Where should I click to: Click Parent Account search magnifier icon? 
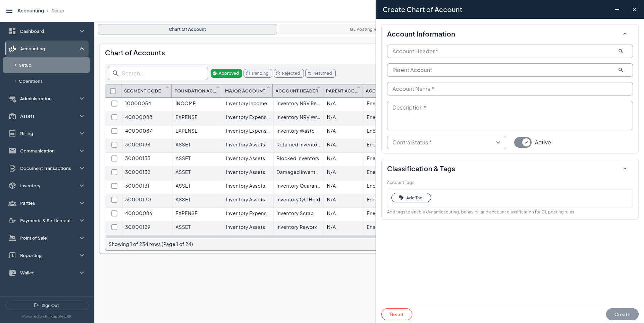tap(621, 70)
